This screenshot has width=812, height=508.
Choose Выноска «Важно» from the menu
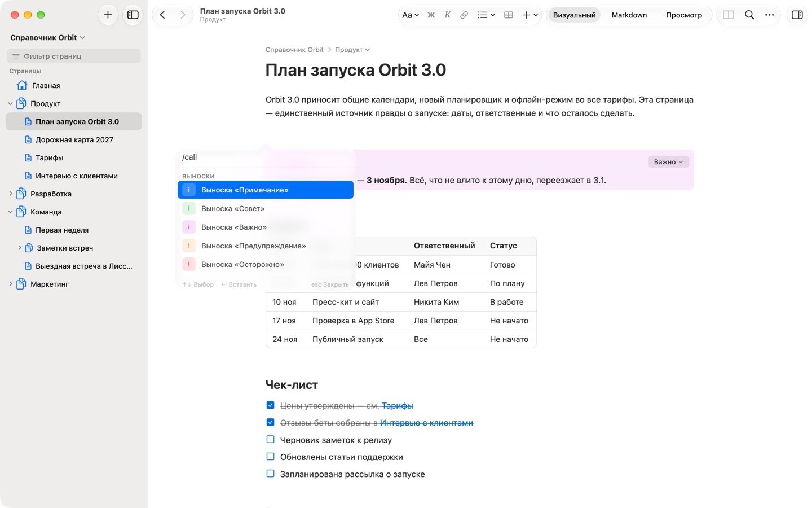pyautogui.click(x=266, y=227)
